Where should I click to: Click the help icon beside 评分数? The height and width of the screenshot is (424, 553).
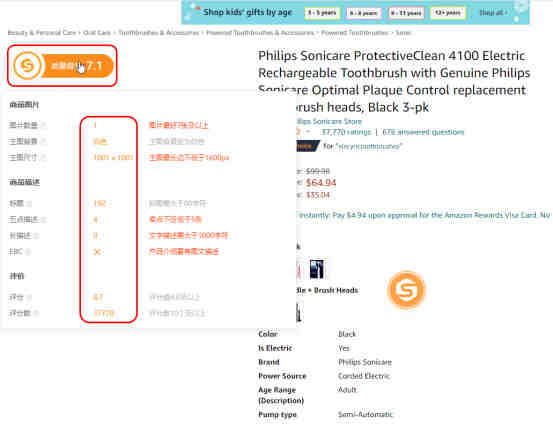click(x=36, y=313)
